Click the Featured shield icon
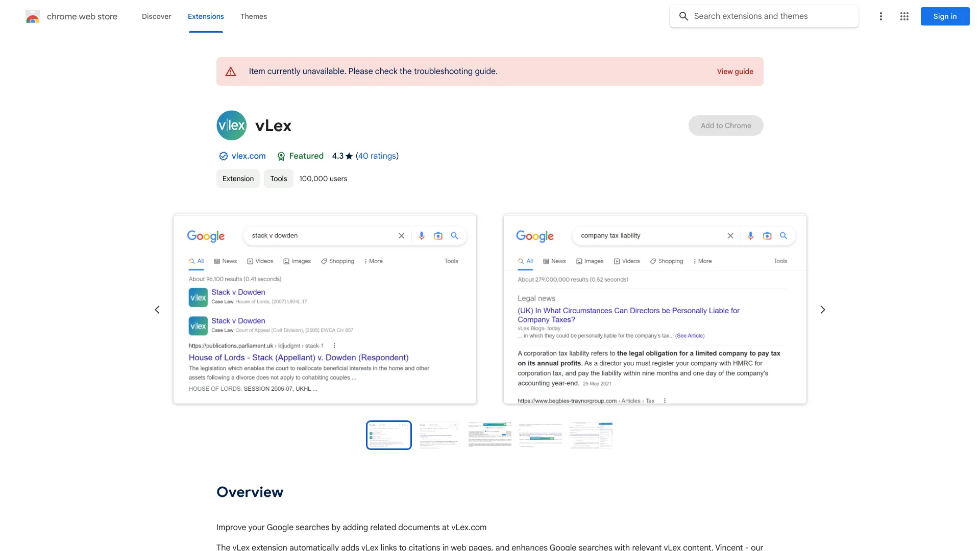Image resolution: width=980 pixels, height=551 pixels. tap(281, 156)
